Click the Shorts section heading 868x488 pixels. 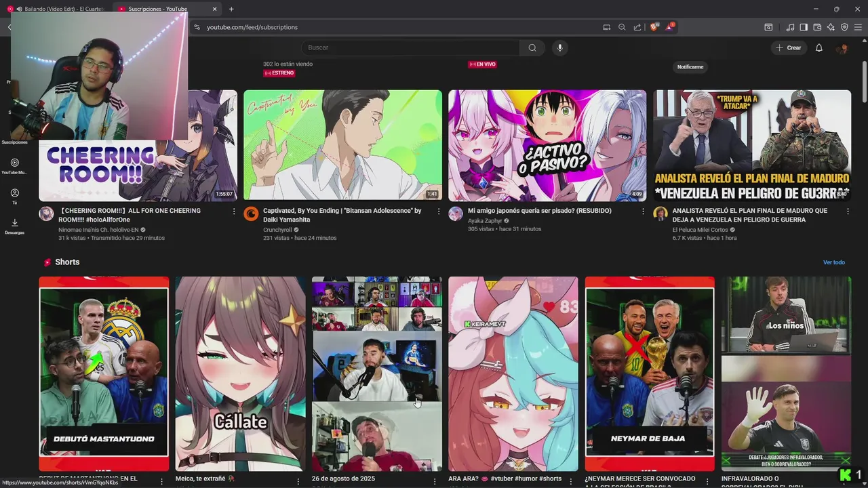(x=67, y=262)
